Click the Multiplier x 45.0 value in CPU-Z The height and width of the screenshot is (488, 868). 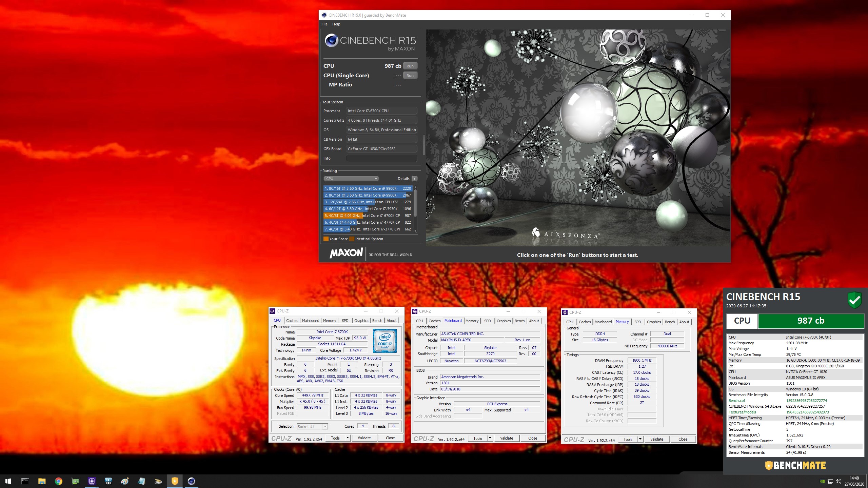pyautogui.click(x=313, y=401)
